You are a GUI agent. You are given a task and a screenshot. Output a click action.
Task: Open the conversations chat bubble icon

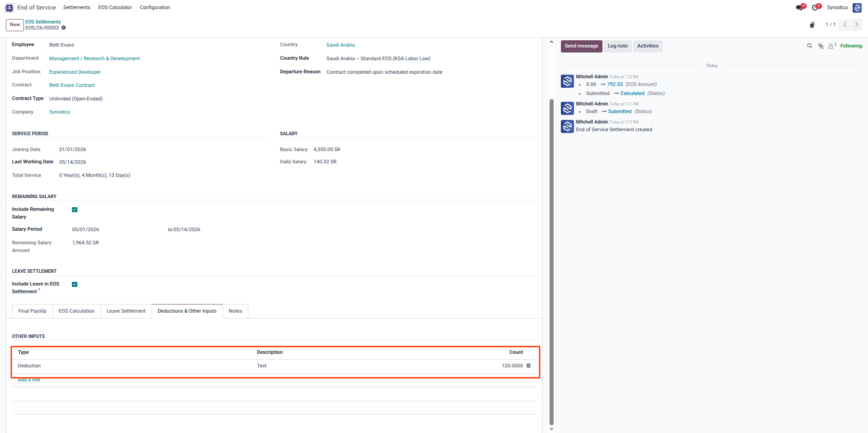(x=799, y=8)
